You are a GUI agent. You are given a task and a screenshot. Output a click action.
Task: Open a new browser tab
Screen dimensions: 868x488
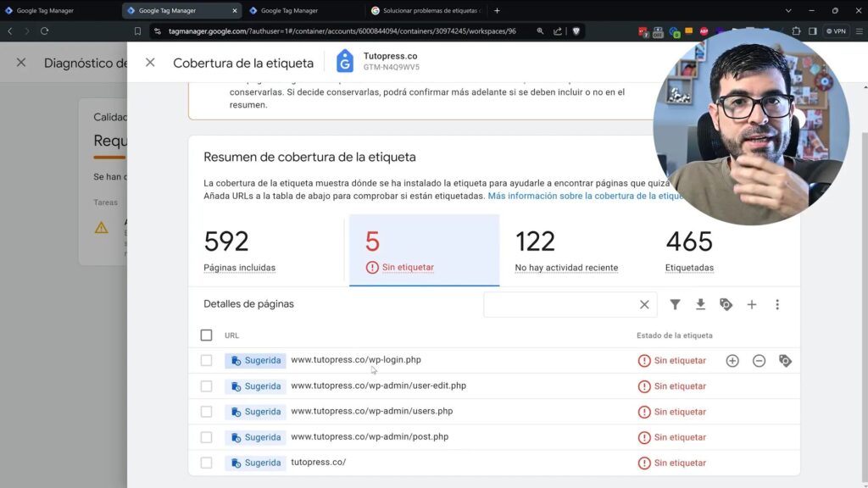pos(497,10)
